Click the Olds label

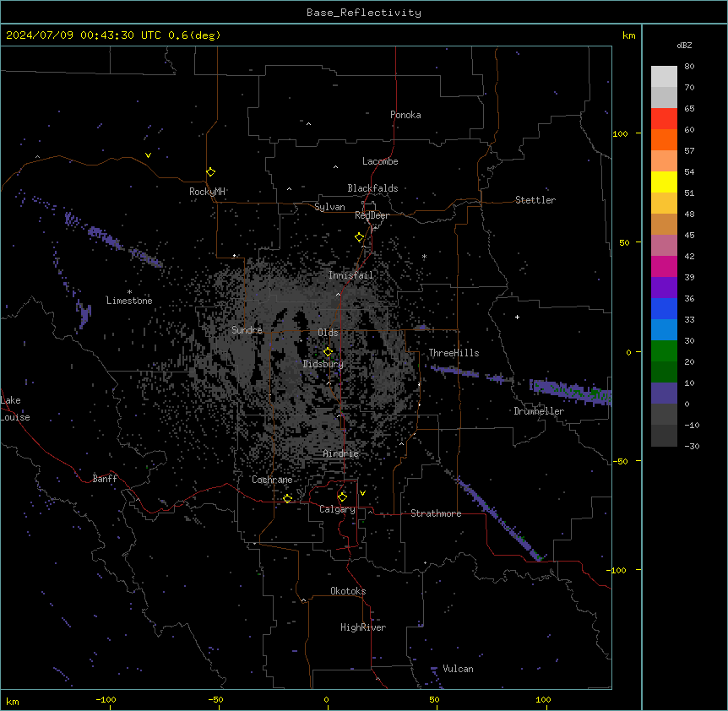point(328,333)
